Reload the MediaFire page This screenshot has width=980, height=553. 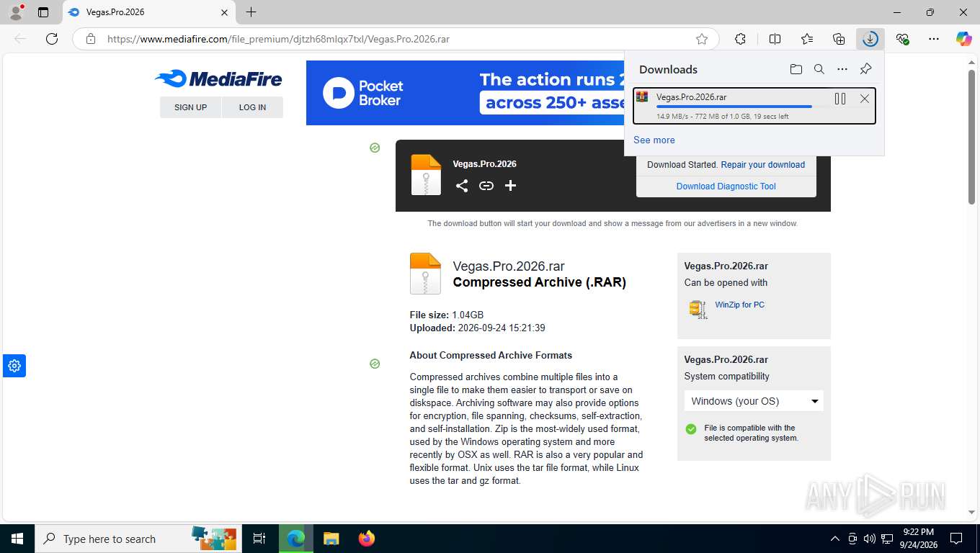(52, 39)
